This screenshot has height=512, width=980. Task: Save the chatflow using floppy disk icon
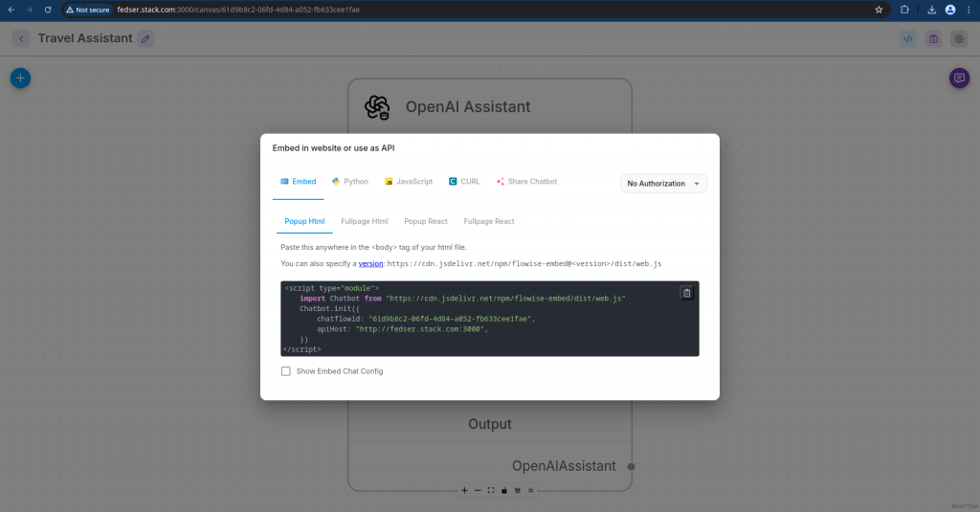tap(933, 39)
